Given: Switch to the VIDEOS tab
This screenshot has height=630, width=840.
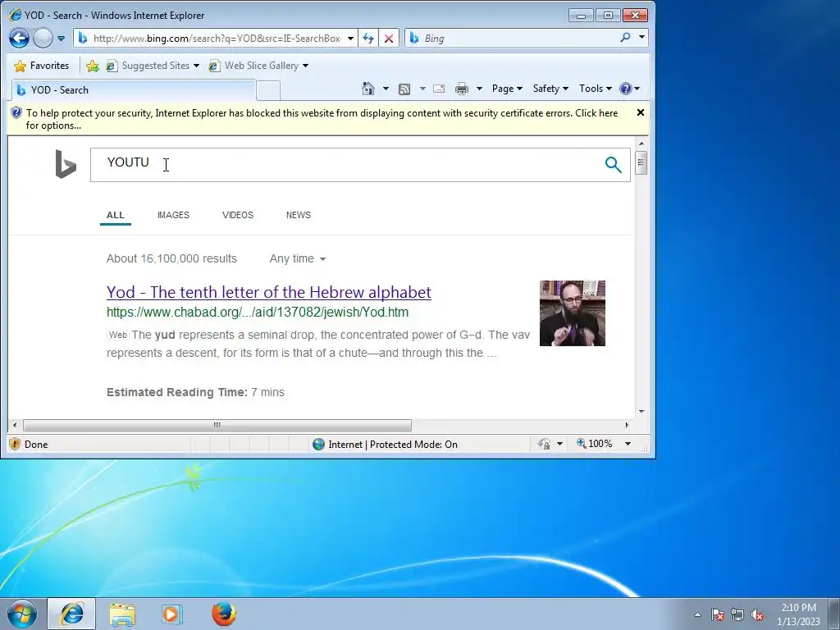Looking at the screenshot, I should point(238,215).
